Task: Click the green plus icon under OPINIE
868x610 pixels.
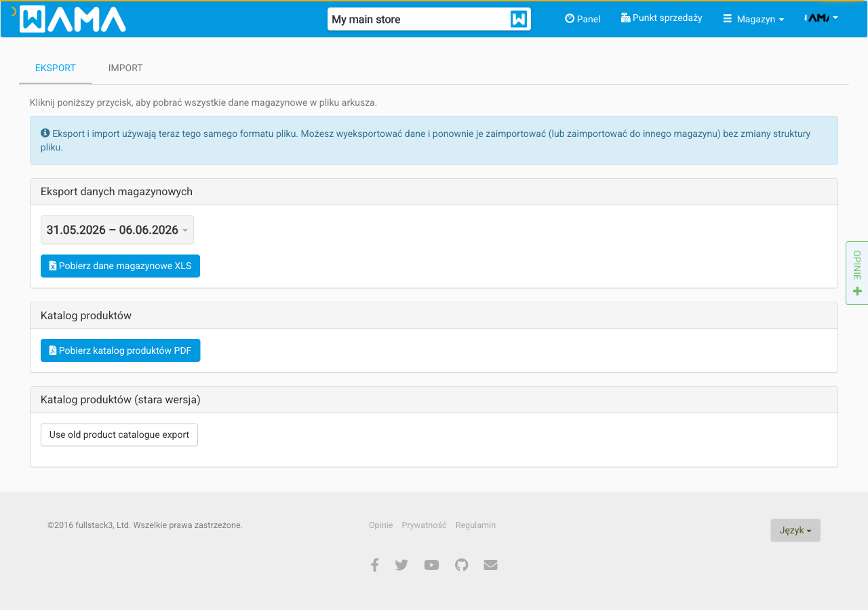Action: [857, 291]
